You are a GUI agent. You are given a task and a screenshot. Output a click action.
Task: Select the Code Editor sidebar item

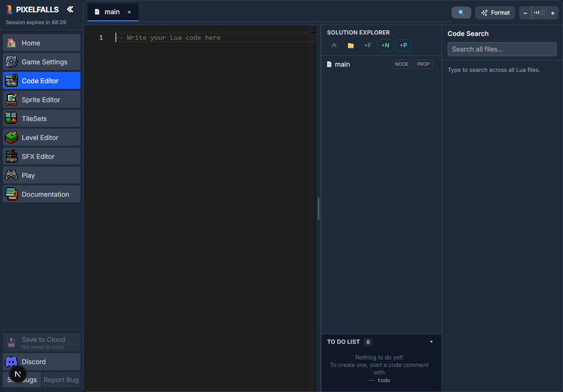click(42, 81)
